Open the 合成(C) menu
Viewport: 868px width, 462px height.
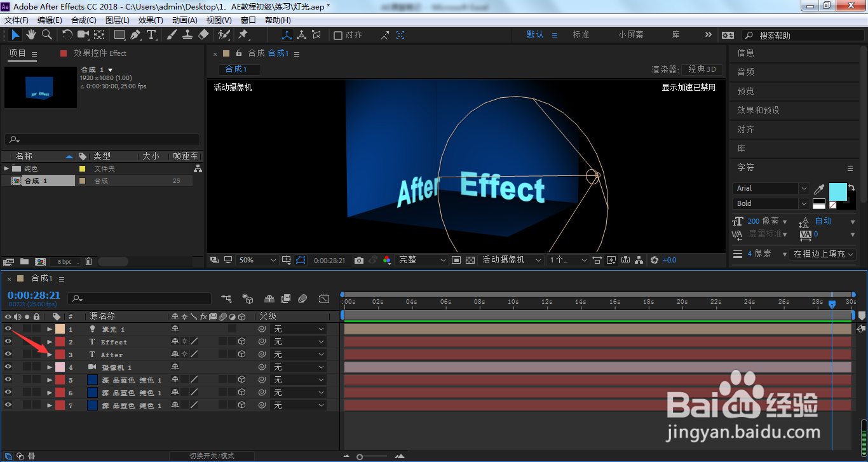[x=84, y=20]
